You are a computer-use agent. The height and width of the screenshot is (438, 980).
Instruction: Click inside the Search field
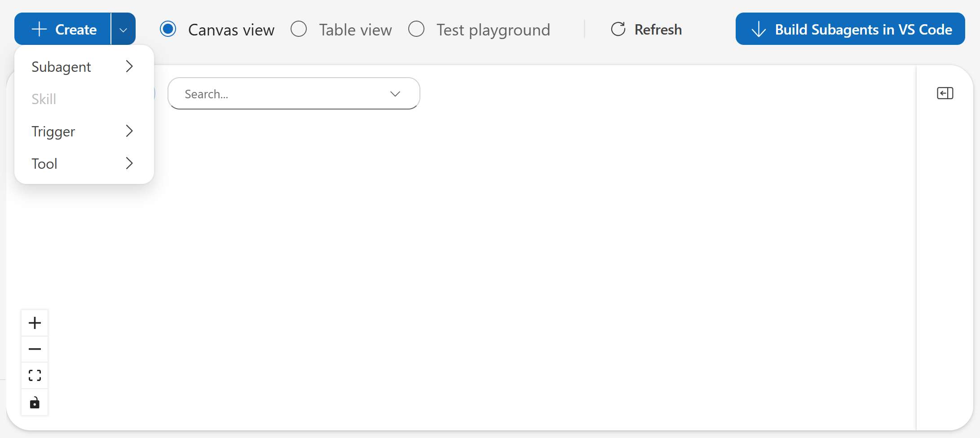[x=269, y=94]
